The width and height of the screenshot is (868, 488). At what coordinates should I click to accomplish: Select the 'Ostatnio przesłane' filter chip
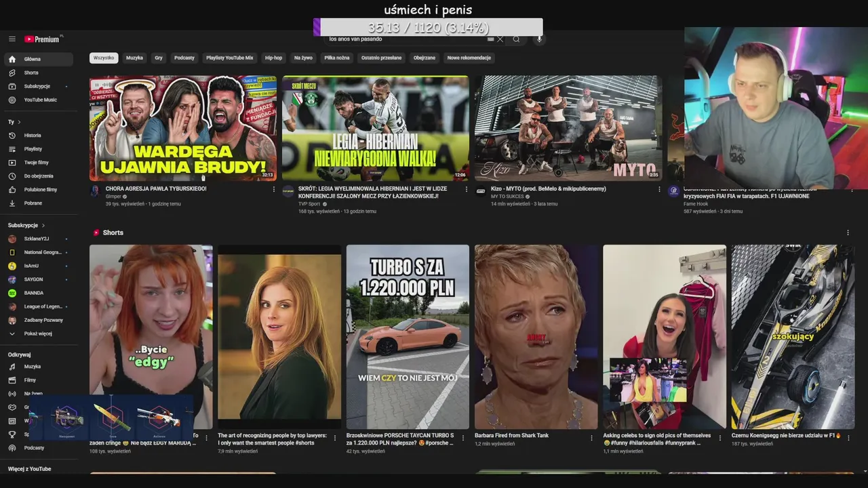click(x=381, y=58)
